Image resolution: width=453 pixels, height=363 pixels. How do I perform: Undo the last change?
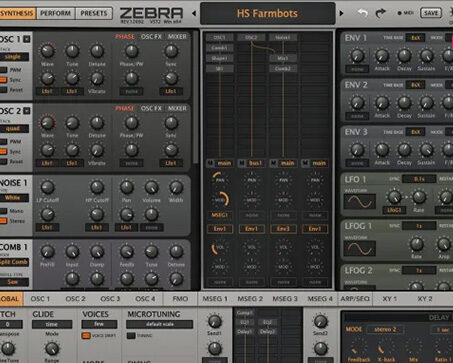pyautogui.click(x=363, y=13)
